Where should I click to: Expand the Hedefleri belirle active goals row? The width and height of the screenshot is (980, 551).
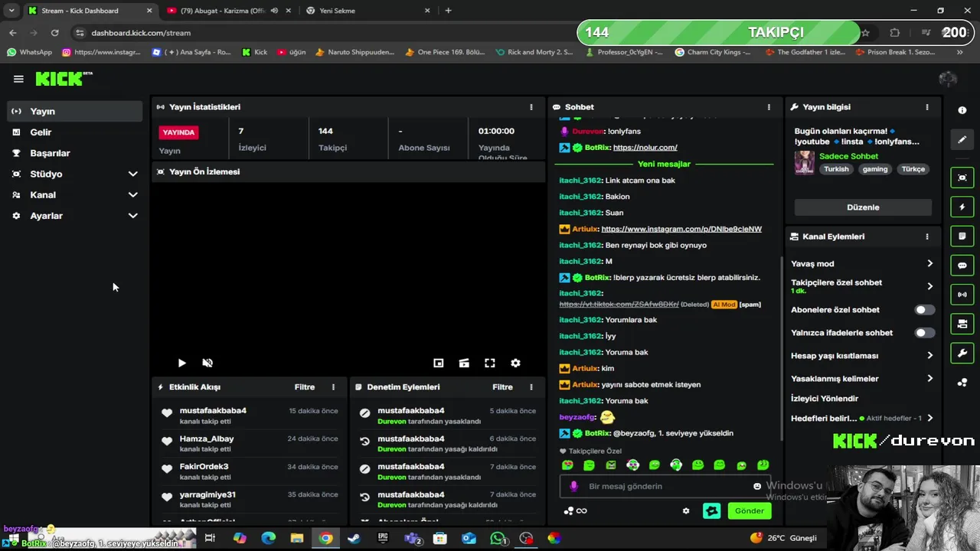point(929,419)
